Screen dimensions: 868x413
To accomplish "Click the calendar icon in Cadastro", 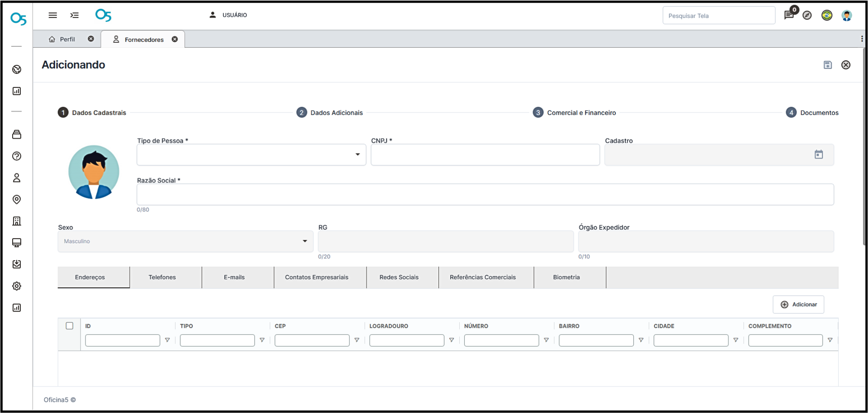I will [818, 154].
